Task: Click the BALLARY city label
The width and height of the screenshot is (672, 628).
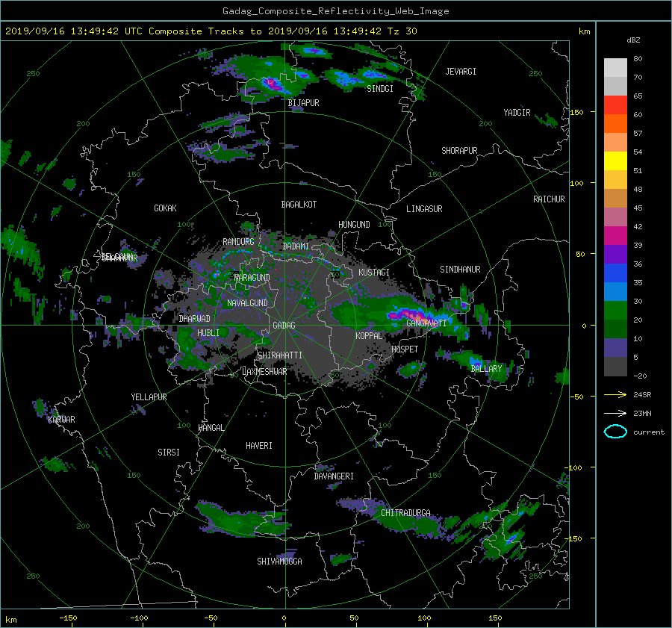Action: coord(486,369)
